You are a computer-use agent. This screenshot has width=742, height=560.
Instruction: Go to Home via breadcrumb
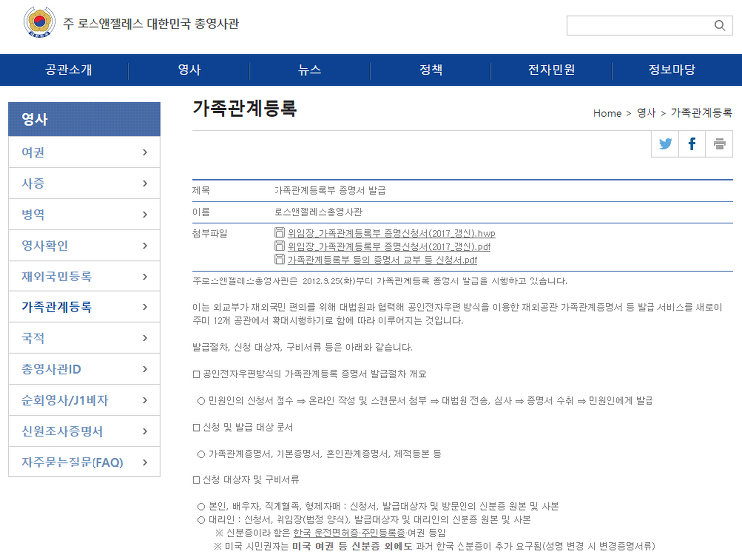(x=607, y=113)
